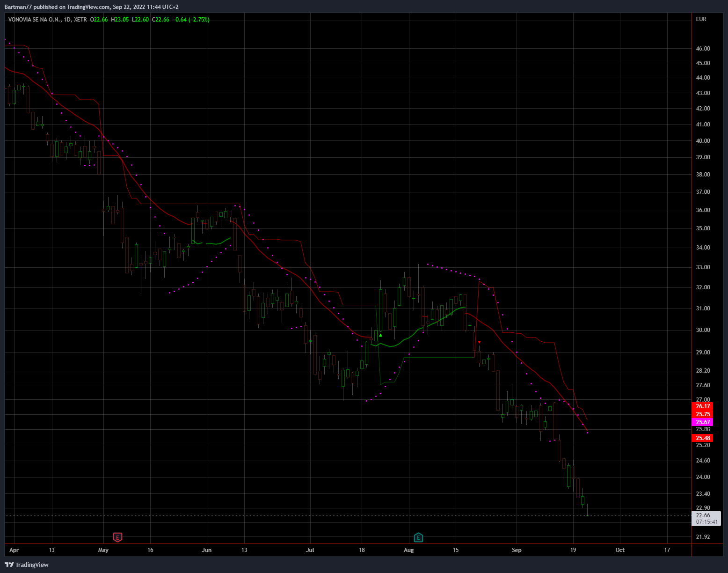Select the red 25.48 price label
Image resolution: width=728 pixels, height=573 pixels.
coord(702,438)
